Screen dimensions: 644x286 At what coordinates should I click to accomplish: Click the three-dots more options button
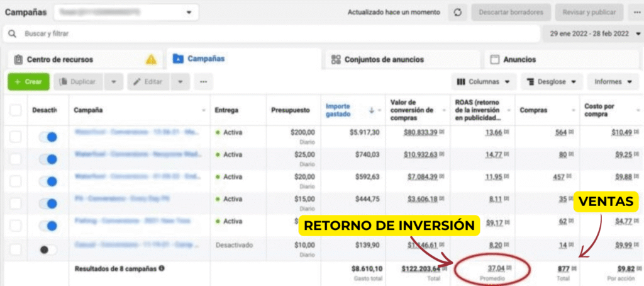tap(203, 82)
